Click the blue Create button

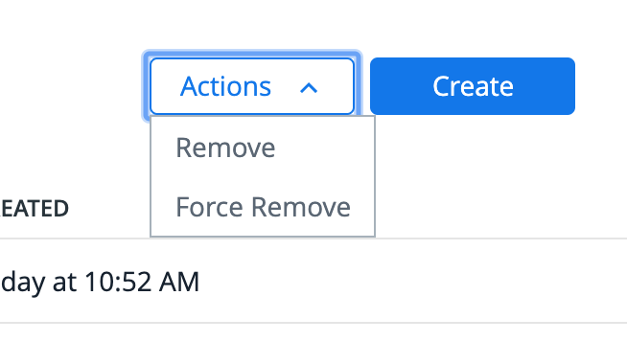[473, 86]
